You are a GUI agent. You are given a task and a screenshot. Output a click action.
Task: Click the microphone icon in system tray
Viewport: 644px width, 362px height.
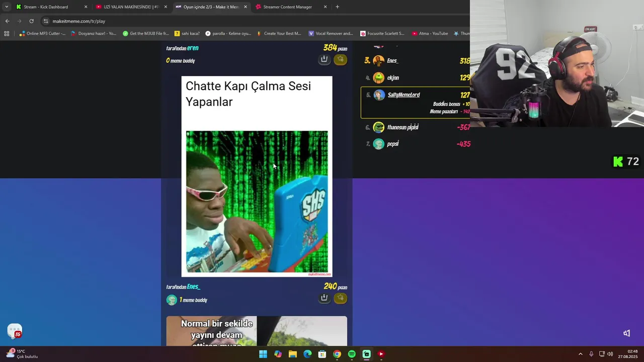(591, 354)
